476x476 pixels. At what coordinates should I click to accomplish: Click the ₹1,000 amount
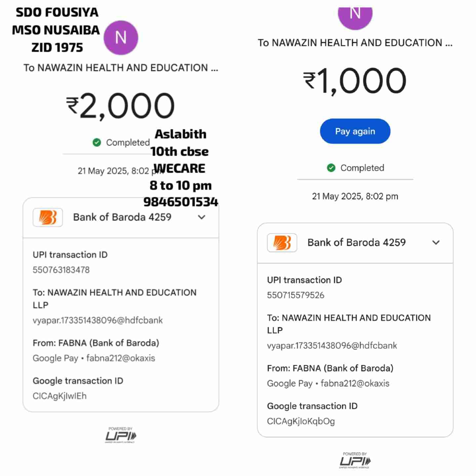click(x=355, y=81)
